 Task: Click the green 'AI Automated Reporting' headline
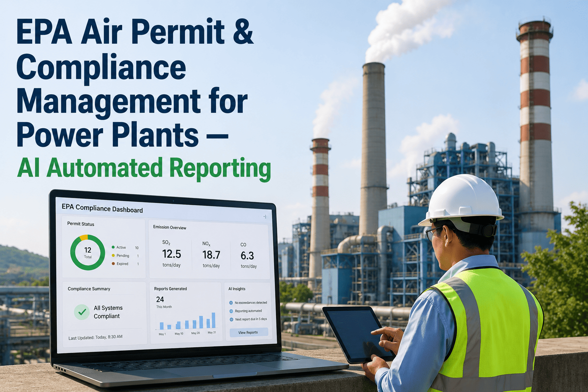[144, 169]
